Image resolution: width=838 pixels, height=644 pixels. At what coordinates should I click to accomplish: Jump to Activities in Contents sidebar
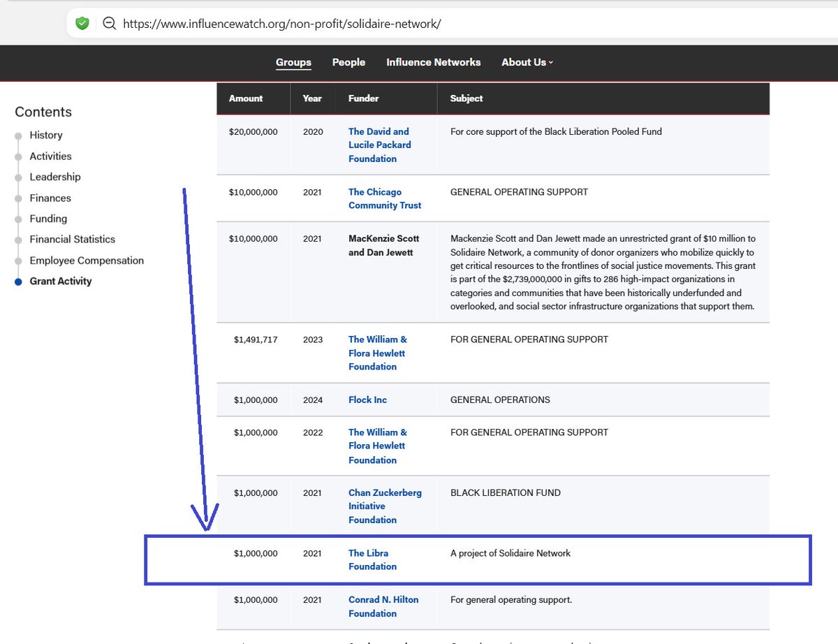coord(50,156)
